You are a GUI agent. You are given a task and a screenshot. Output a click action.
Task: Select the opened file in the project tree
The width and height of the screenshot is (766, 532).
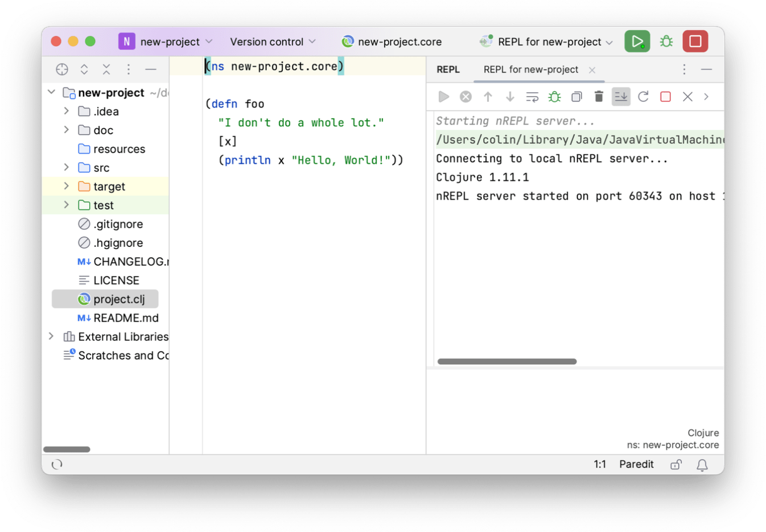coord(62,69)
